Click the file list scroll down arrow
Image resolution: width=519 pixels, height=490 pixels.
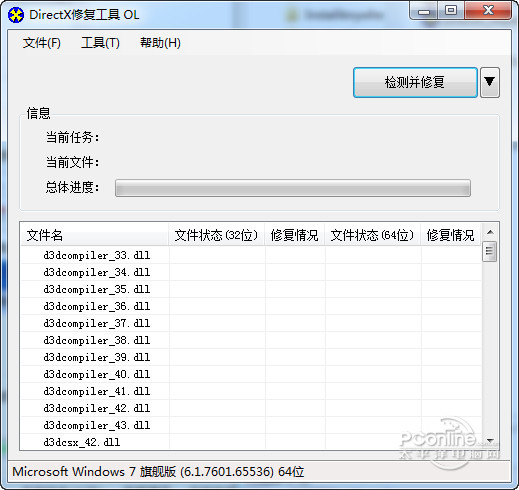(490, 441)
